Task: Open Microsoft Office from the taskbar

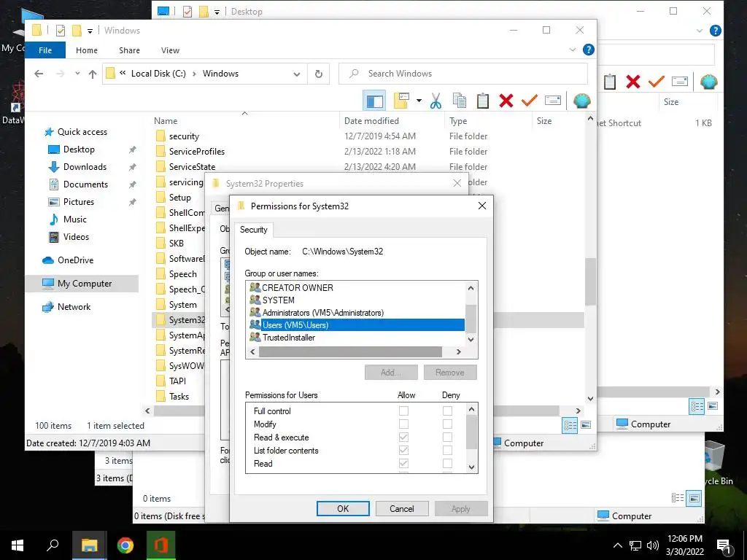Action: 161,545
